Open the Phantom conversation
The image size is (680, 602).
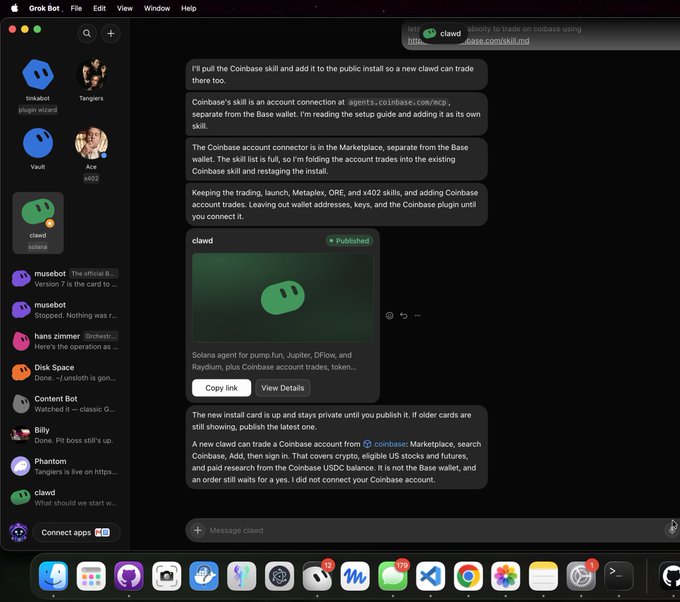coord(65,466)
